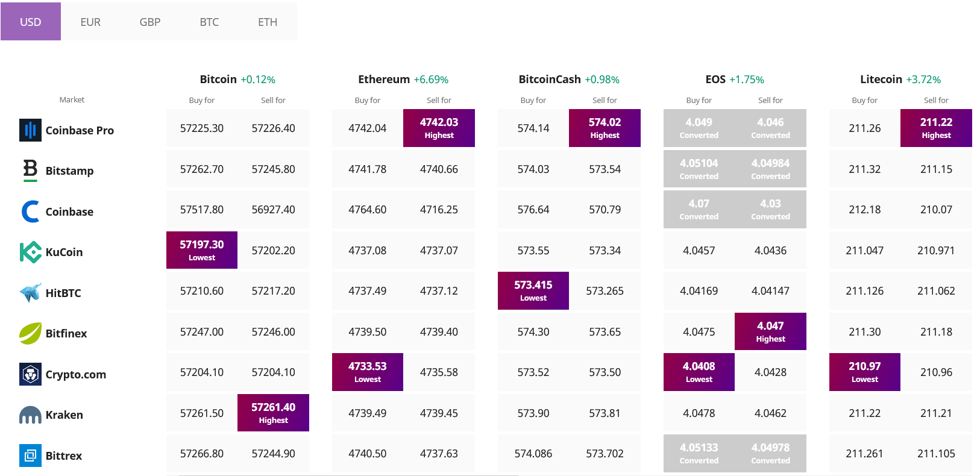Click Coinbase Litecoin buy price 212.18

865,210
